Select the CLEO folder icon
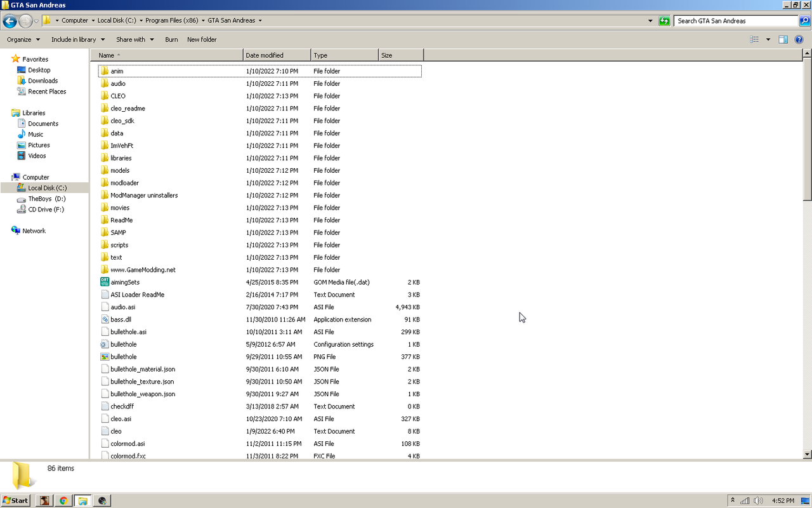The height and width of the screenshot is (508, 812). (x=105, y=96)
